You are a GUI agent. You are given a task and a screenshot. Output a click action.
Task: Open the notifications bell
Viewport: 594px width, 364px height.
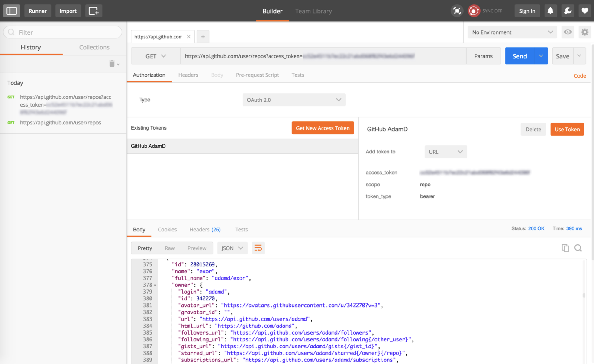[x=550, y=11]
